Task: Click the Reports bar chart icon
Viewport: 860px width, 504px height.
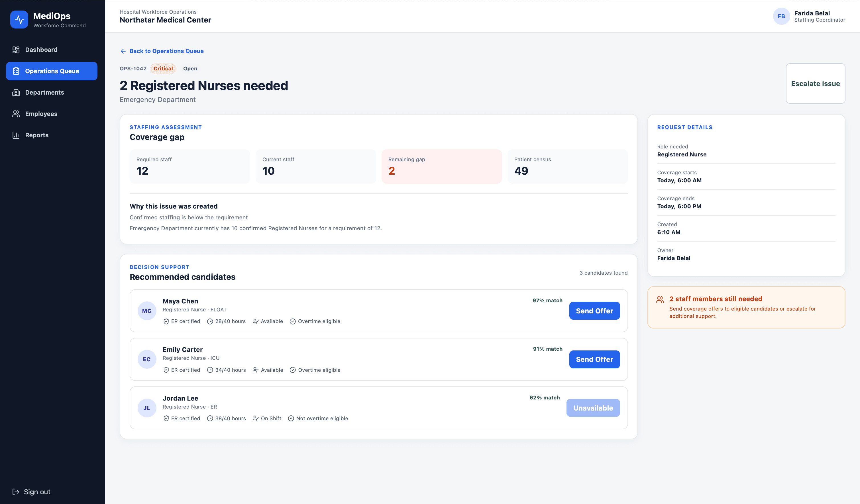Action: click(16, 135)
